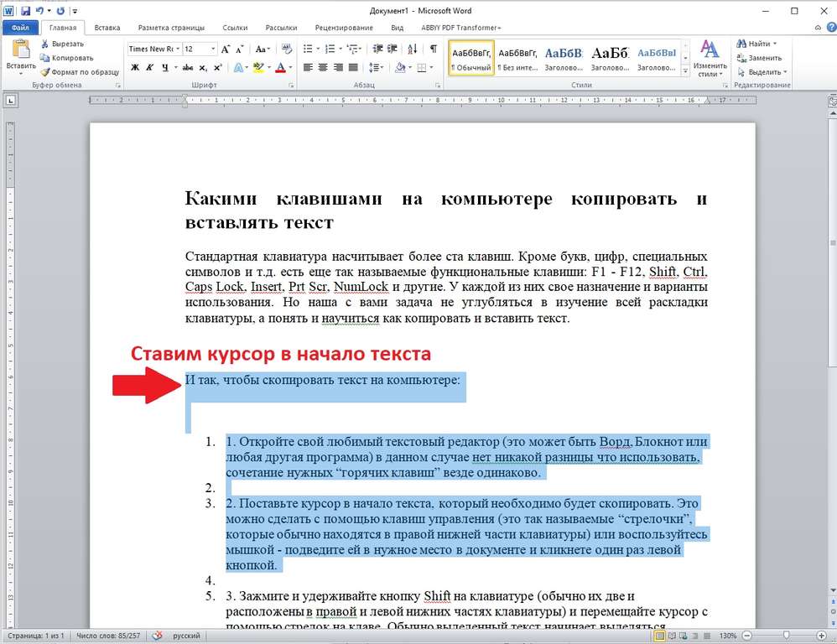This screenshot has height=644, width=837.
Task: Click the Cut scissors icon
Action: (x=44, y=44)
